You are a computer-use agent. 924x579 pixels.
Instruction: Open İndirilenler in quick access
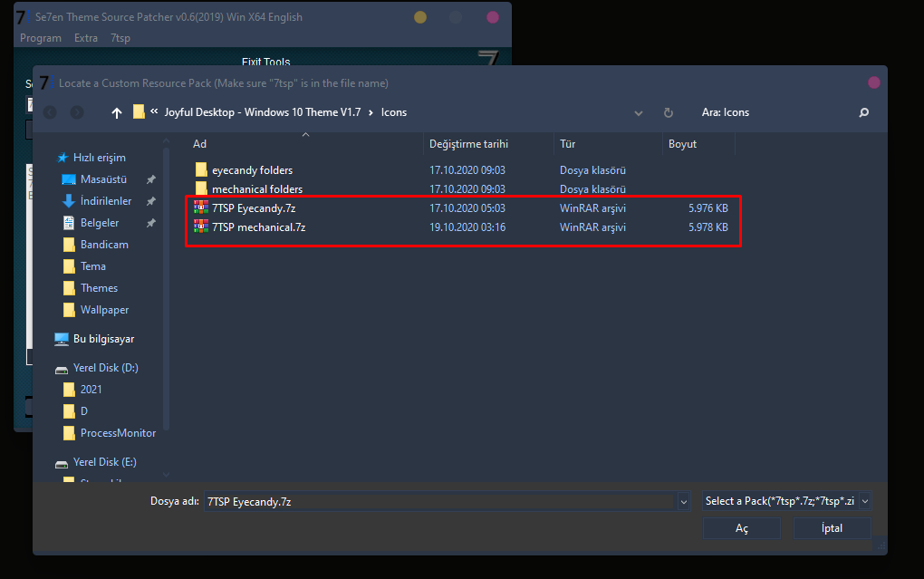pos(105,201)
